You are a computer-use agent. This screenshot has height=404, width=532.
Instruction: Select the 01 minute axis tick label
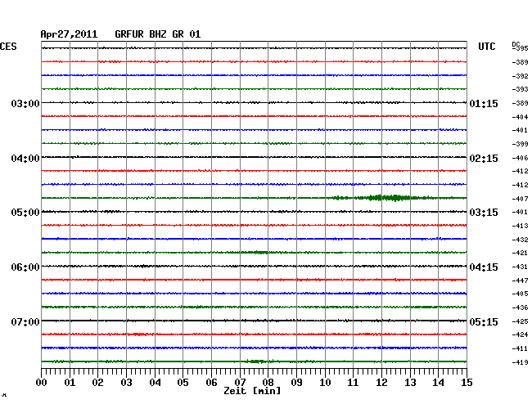(70, 382)
